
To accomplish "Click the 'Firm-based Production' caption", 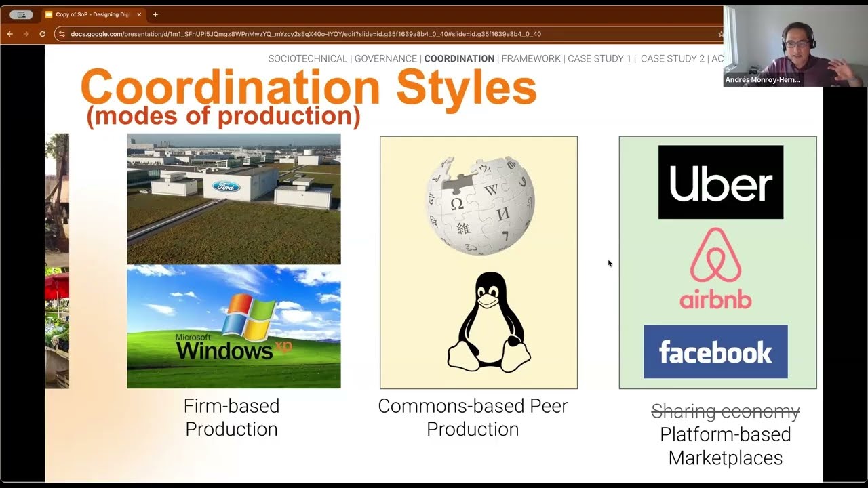I will point(231,418).
